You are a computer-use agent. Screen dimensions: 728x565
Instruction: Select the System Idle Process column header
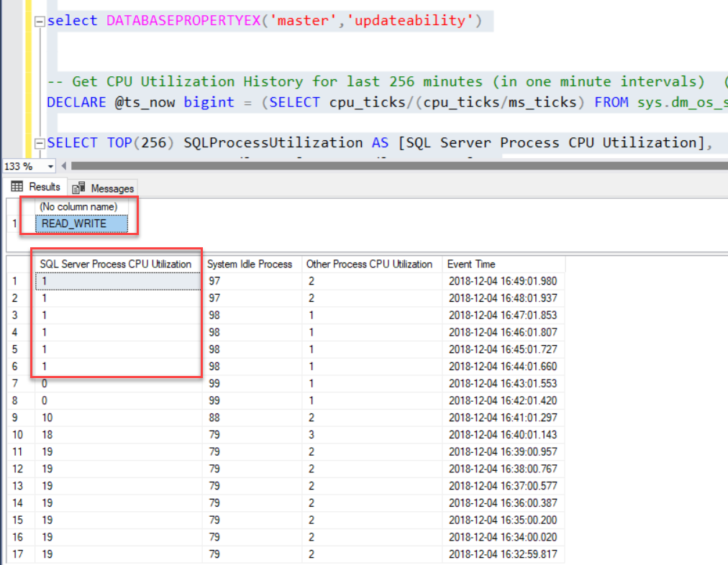(x=250, y=264)
